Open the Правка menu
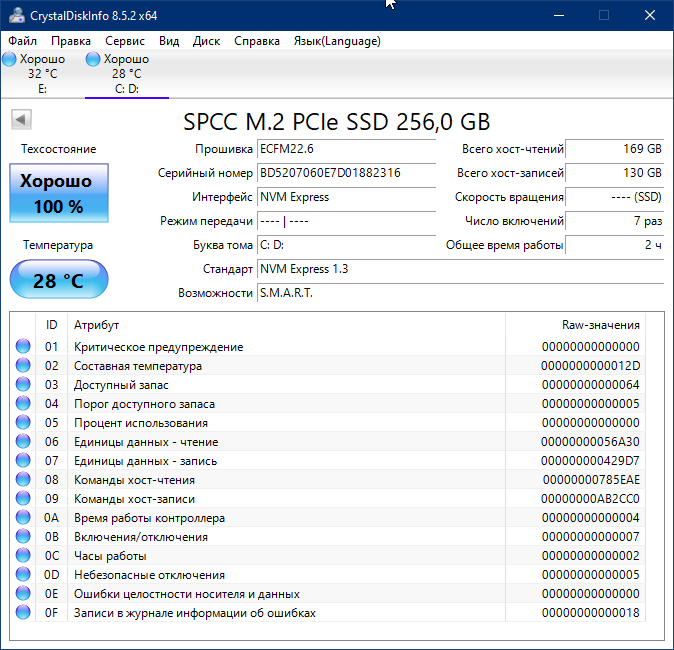Viewport: 674px width, 650px height. (71, 41)
